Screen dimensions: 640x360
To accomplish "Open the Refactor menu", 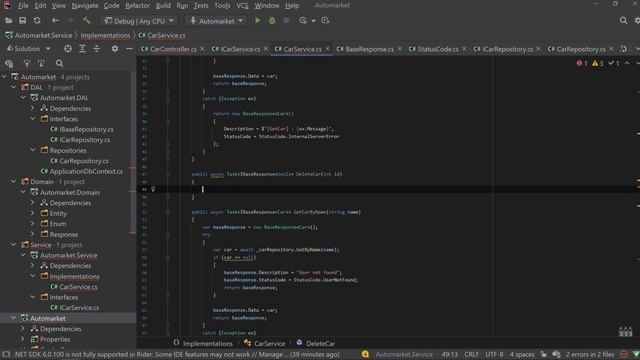I will [137, 6].
